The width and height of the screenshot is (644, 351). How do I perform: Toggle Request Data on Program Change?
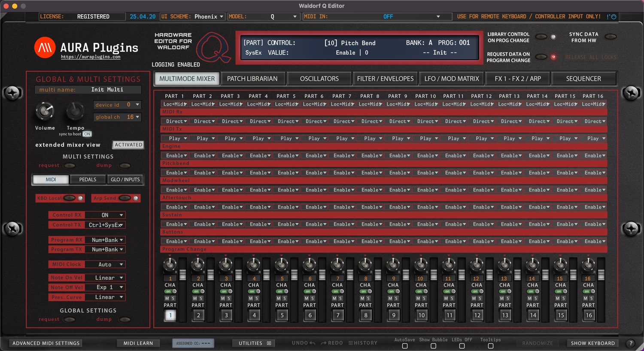(541, 57)
